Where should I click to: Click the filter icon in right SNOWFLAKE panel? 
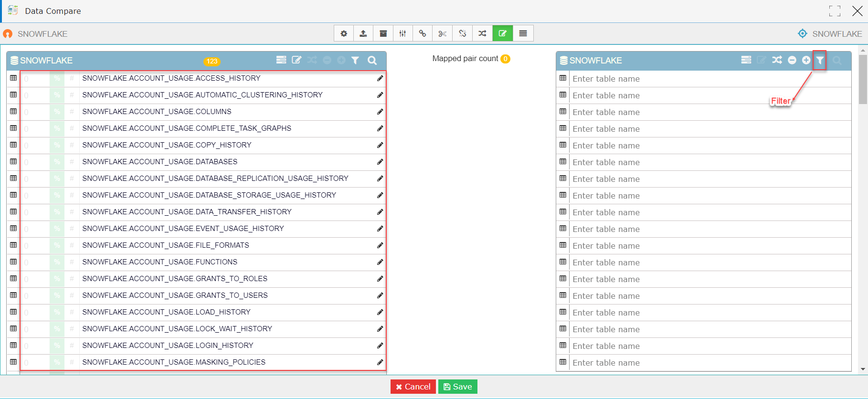[820, 60]
